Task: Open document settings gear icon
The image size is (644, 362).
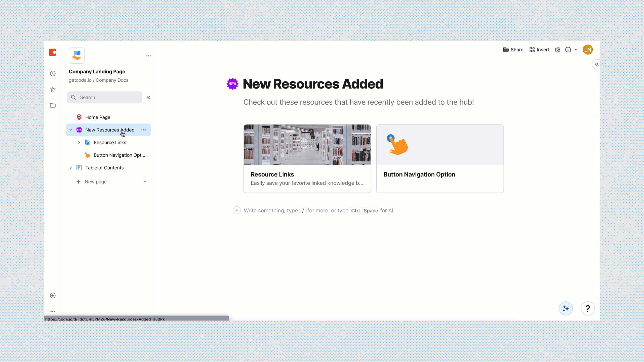Action: click(x=558, y=50)
